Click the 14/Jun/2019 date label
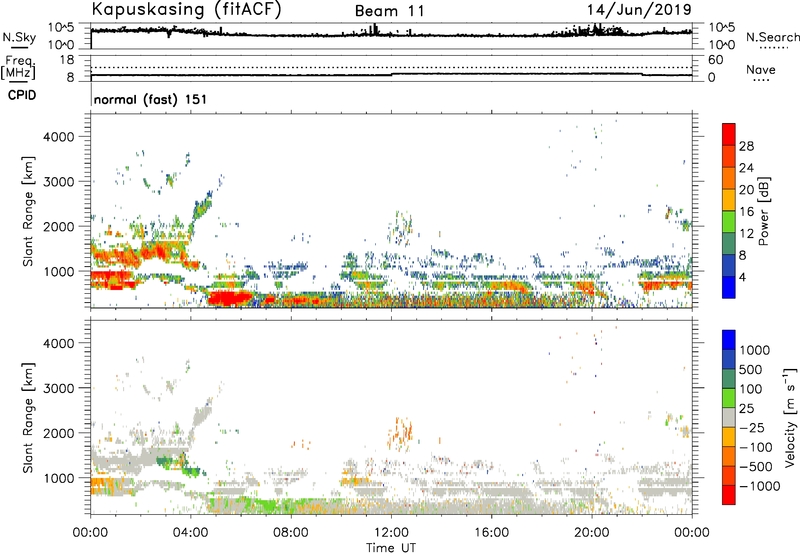 [639, 10]
